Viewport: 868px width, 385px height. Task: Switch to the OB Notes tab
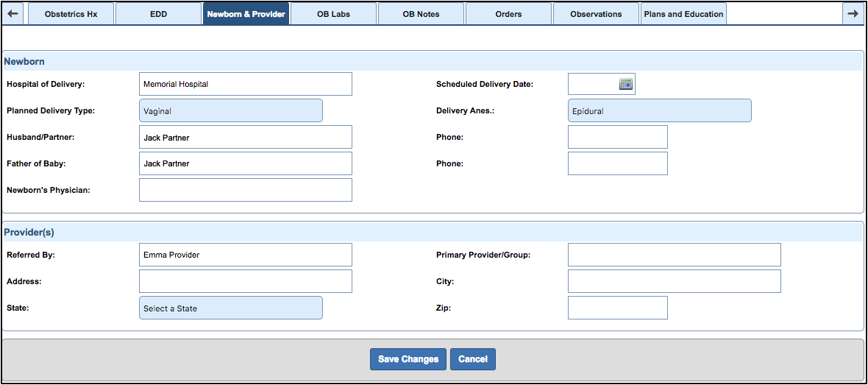pyautogui.click(x=421, y=14)
